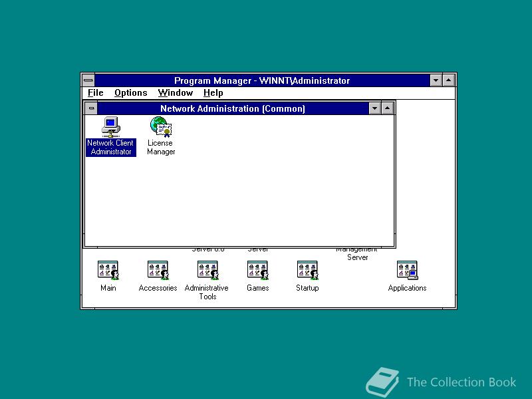This screenshot has height=399, width=532.
Task: Click the Network Client Administrator label
Action: click(x=111, y=147)
